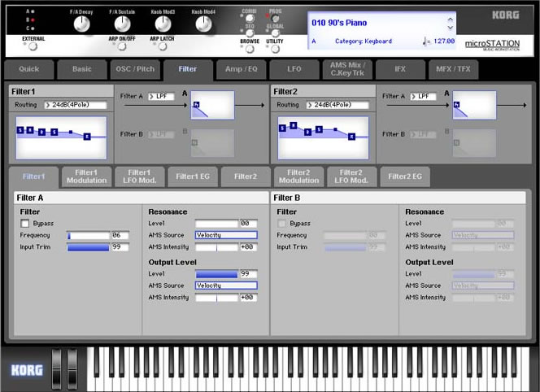Open Filter2 Filter B type dropdown

[x=423, y=134]
